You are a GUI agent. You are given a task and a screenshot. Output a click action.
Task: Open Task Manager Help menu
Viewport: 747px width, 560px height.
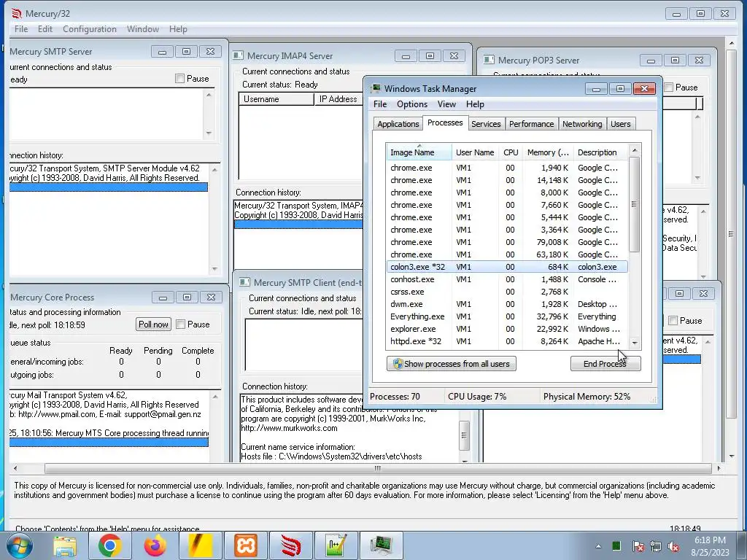click(x=475, y=104)
